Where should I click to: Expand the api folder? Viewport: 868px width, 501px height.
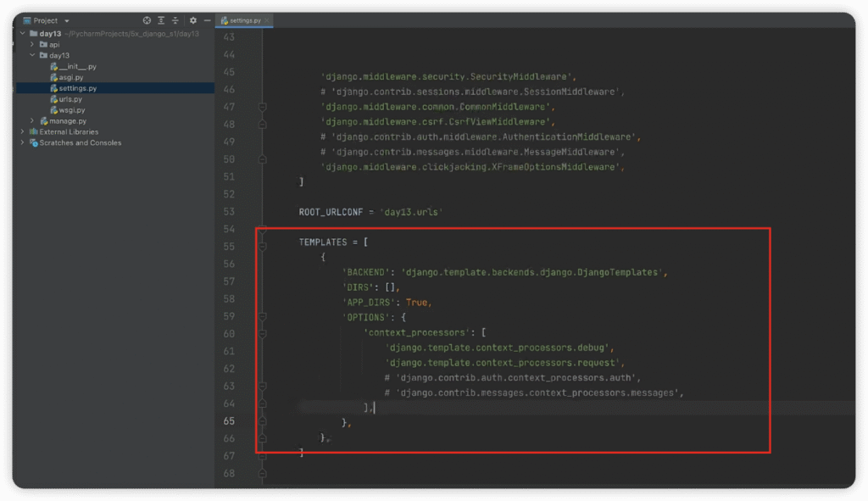(32, 44)
